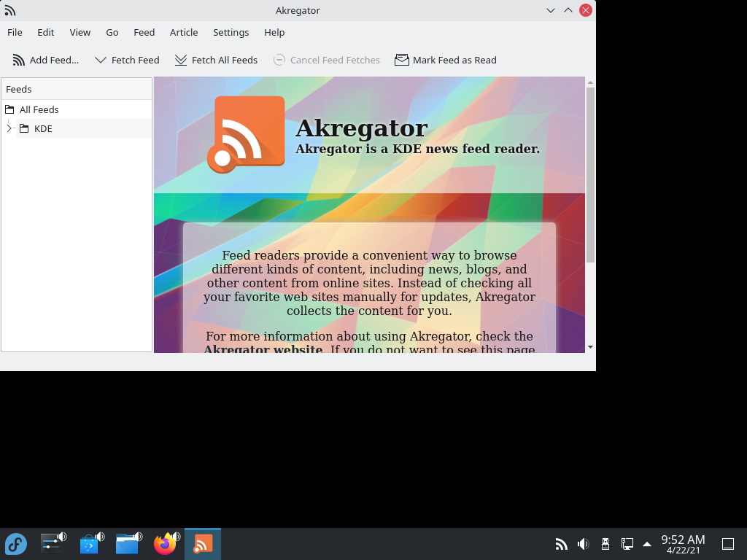
Task: Click the Add Feed RSS icon
Action: (18, 60)
